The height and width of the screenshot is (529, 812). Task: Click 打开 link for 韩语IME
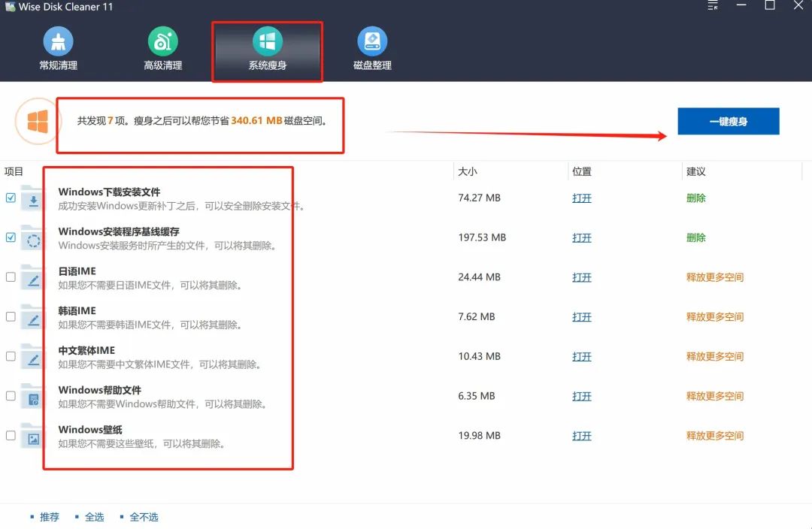[x=581, y=317]
